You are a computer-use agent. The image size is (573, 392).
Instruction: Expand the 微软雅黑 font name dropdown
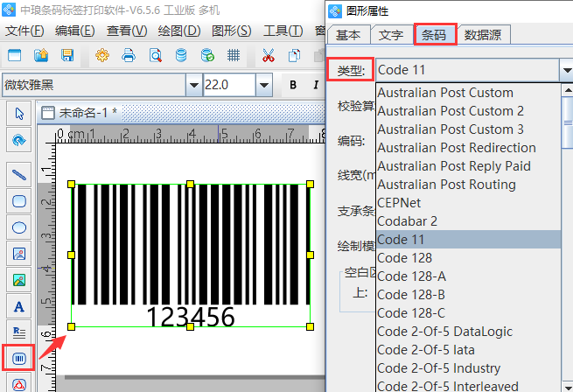tap(192, 85)
